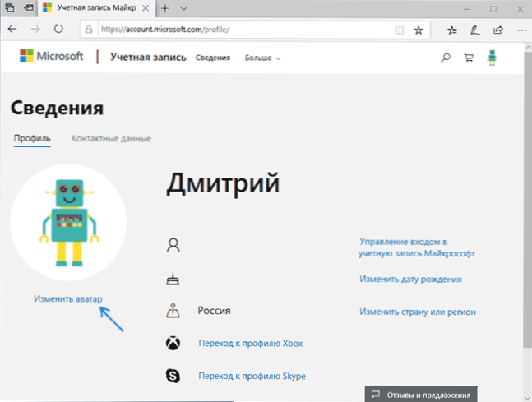Open Edge Settings and more ellipsis
The image size is (532, 402).
(522, 30)
